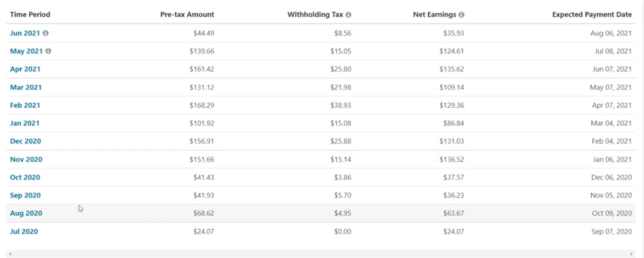Screen dimensions: 644x258
Task: Open the May 2021 earnings period
Action: (x=26, y=51)
